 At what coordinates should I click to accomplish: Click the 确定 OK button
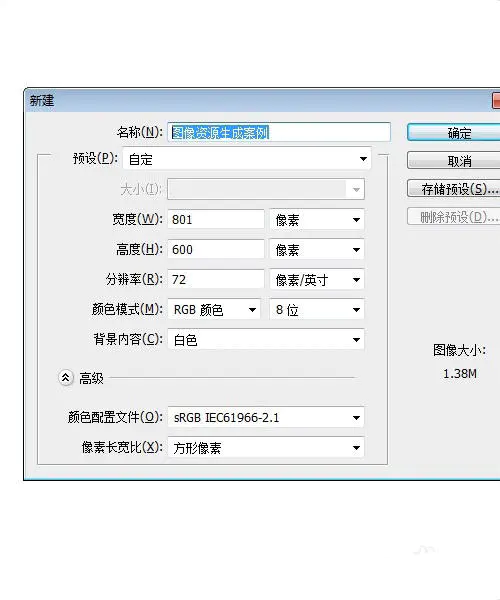coord(454,133)
